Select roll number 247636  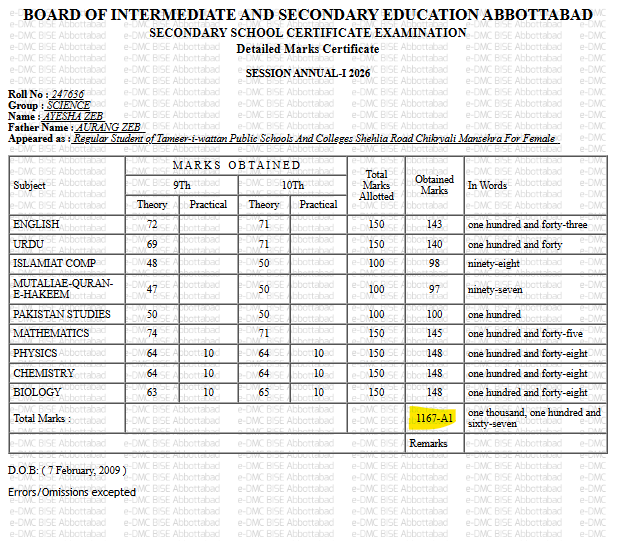pos(68,94)
